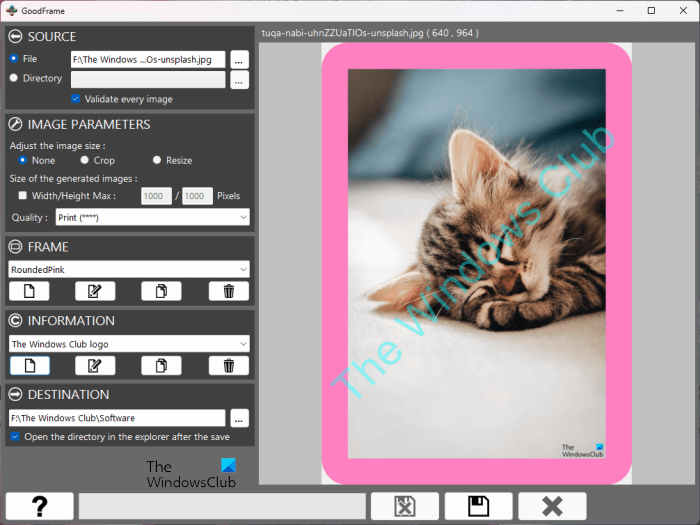The width and height of the screenshot is (700, 525).
Task: Click the GoodFrame app icon in title bar
Action: tap(12, 10)
